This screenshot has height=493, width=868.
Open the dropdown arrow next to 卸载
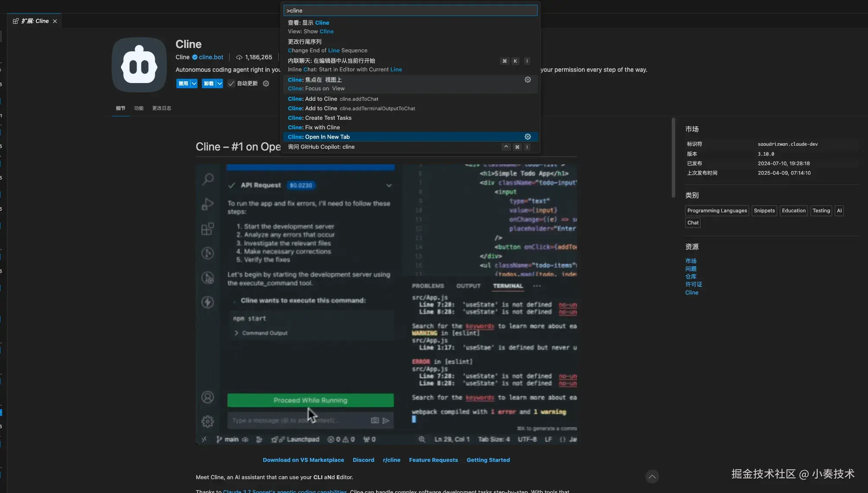220,83
